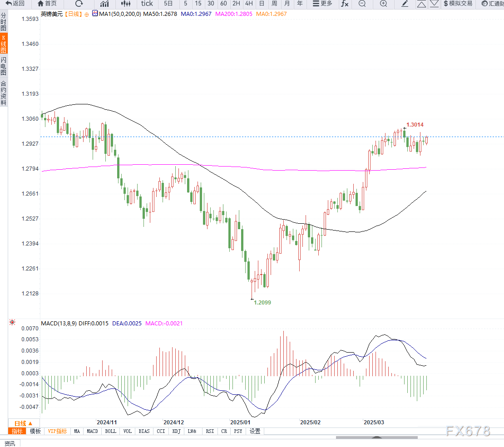Click the horizontal scrollbar thumb at bottom
Viewport: 504px width, 447px height.
[377, 437]
